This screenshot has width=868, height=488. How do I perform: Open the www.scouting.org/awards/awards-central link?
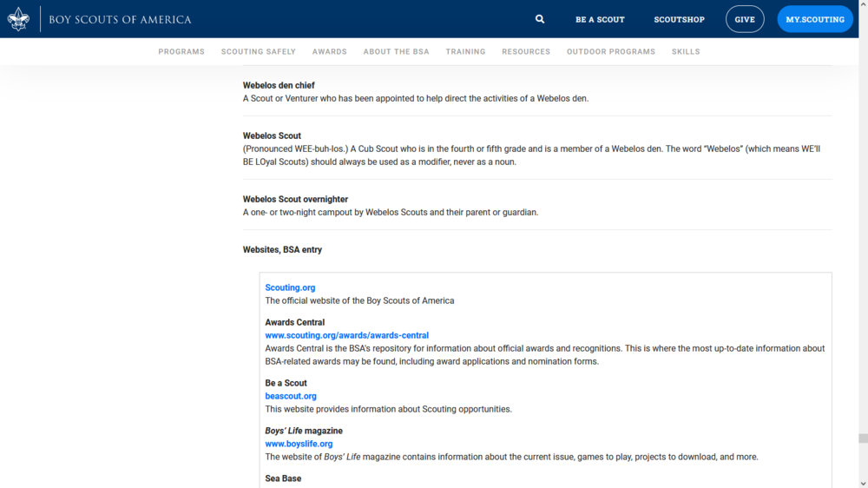[x=346, y=335]
